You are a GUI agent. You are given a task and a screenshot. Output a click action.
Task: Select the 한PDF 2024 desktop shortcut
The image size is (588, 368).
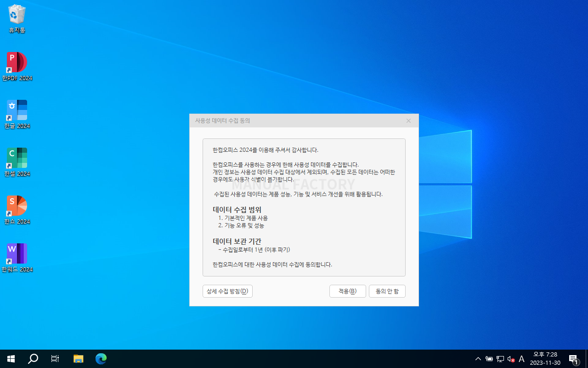click(x=17, y=67)
